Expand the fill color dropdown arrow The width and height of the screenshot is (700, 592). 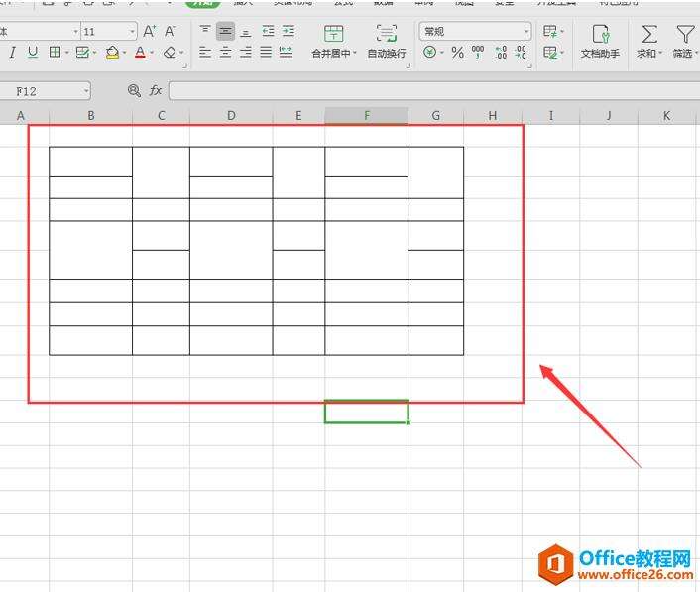124,53
